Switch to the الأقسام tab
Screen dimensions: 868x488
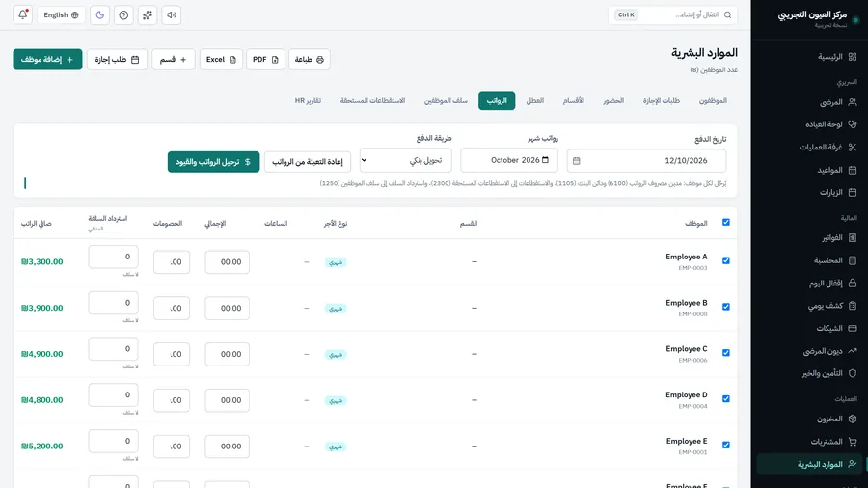pyautogui.click(x=573, y=100)
